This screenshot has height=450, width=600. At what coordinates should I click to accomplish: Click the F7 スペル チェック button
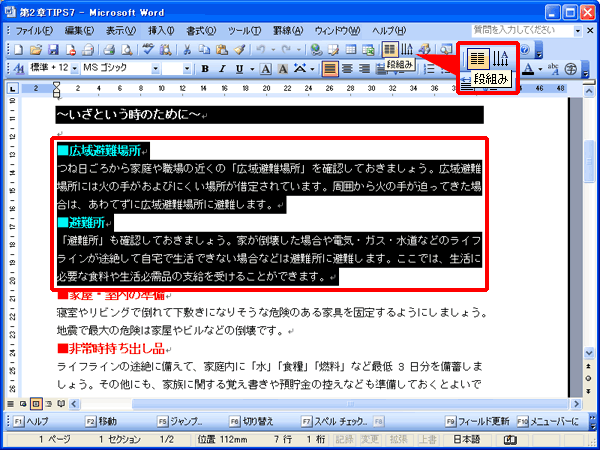(x=335, y=421)
